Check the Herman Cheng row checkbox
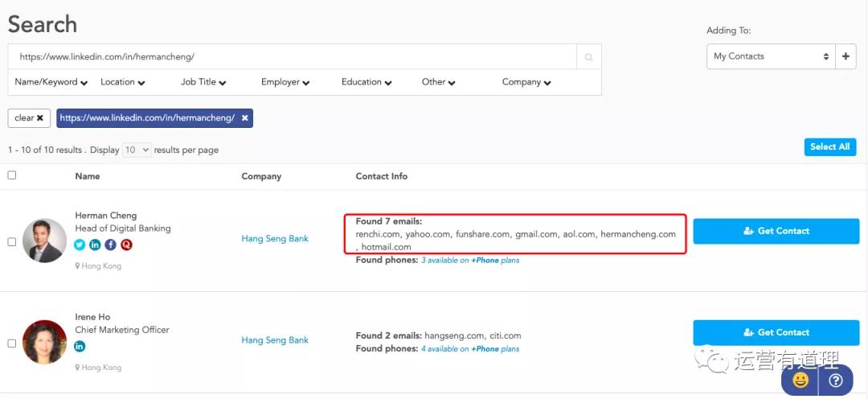This screenshot has height=399, width=868. 12,241
